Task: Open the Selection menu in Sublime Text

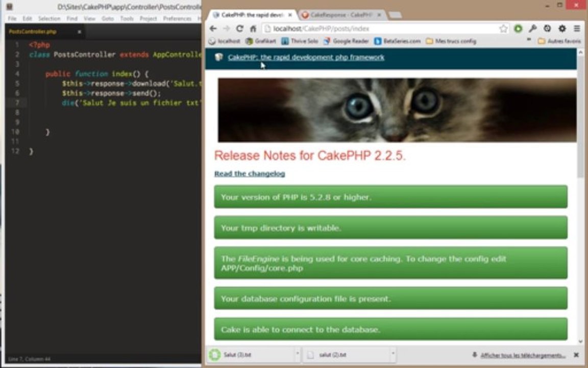Action: (x=49, y=18)
